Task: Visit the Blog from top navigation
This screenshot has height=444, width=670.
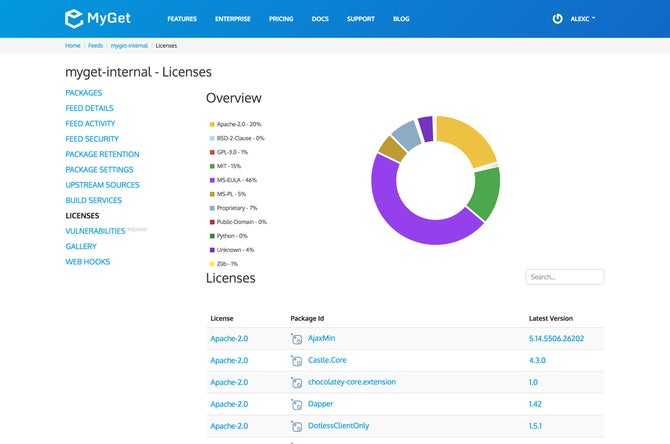Action: pos(401,19)
